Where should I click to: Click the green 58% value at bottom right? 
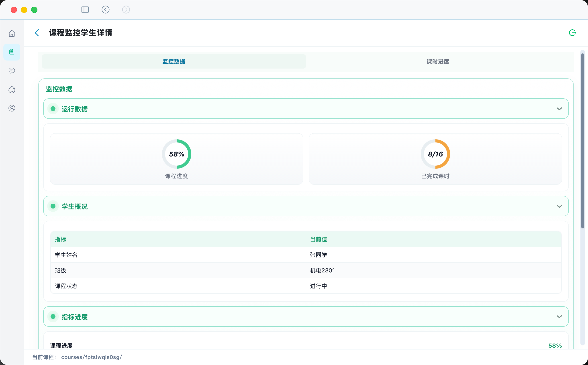click(555, 346)
